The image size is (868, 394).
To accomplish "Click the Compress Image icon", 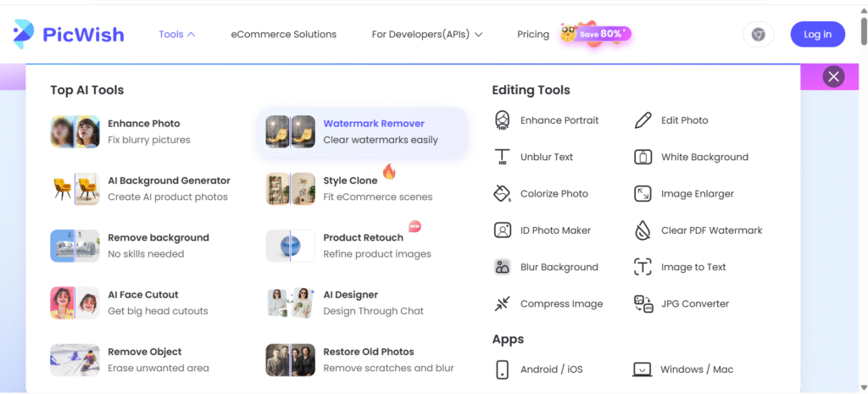I will point(503,303).
